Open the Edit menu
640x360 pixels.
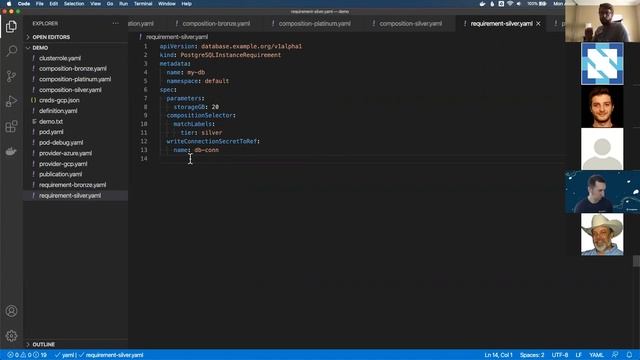coord(53,4)
